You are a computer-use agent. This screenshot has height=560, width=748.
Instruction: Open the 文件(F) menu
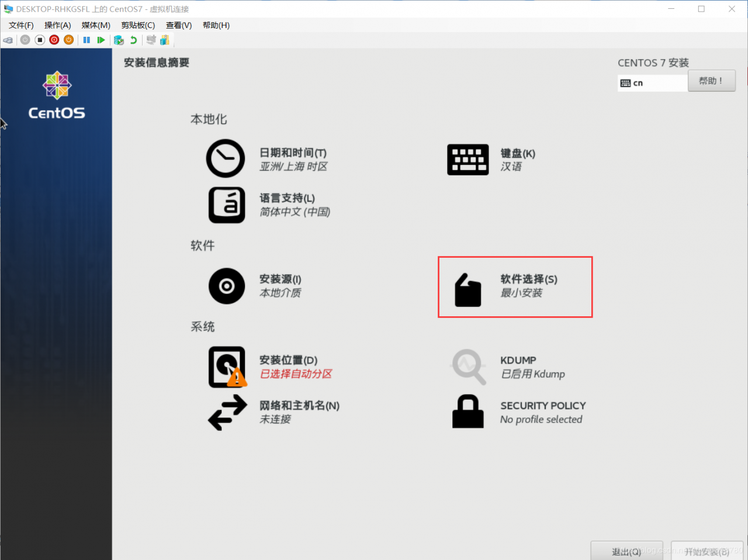pos(21,25)
